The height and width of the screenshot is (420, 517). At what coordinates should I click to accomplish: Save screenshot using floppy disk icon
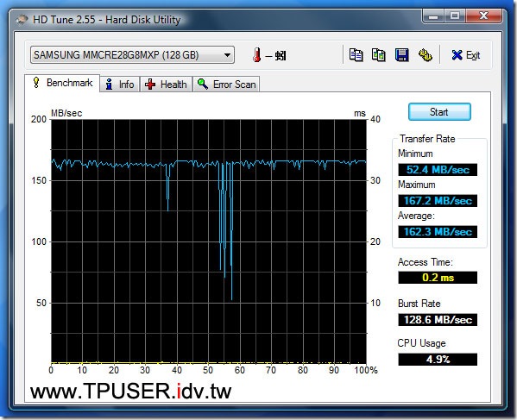point(401,54)
